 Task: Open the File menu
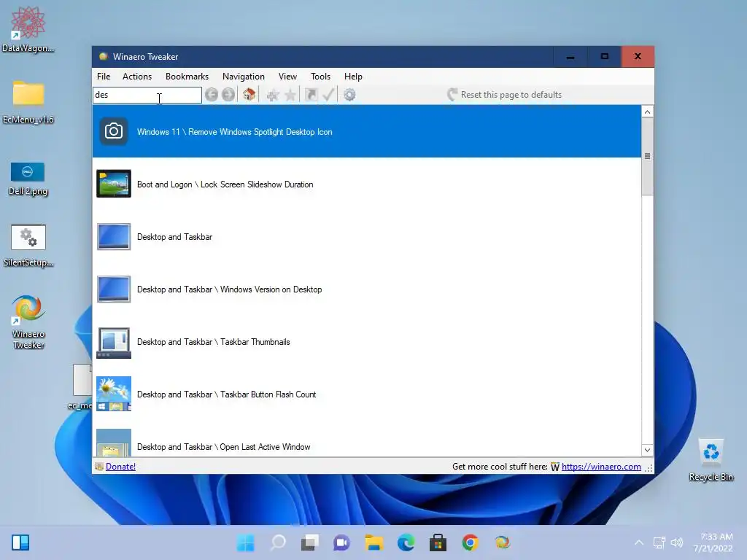click(104, 76)
